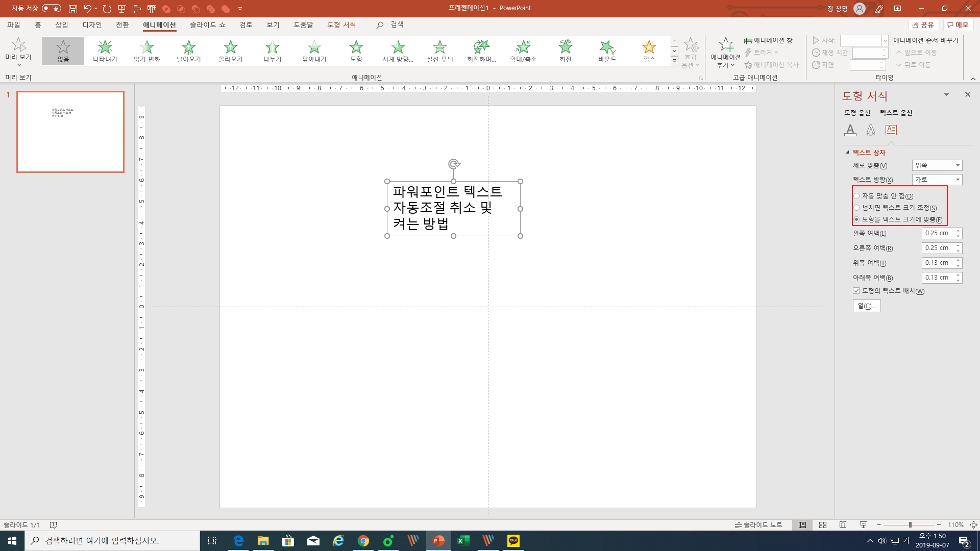Image resolution: width=980 pixels, height=551 pixels.
Task: Switch to the 도형 옵션 tab
Action: coord(857,113)
